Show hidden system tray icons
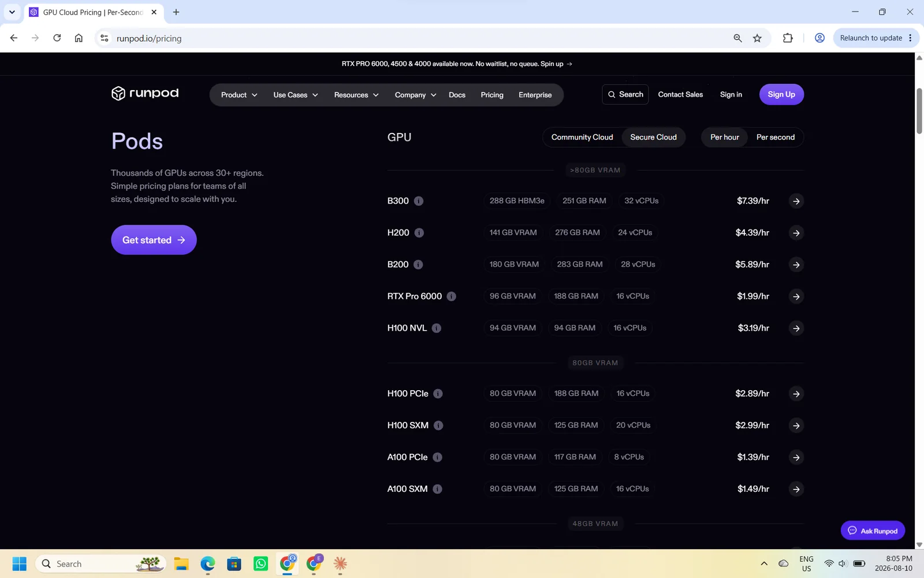 (764, 564)
